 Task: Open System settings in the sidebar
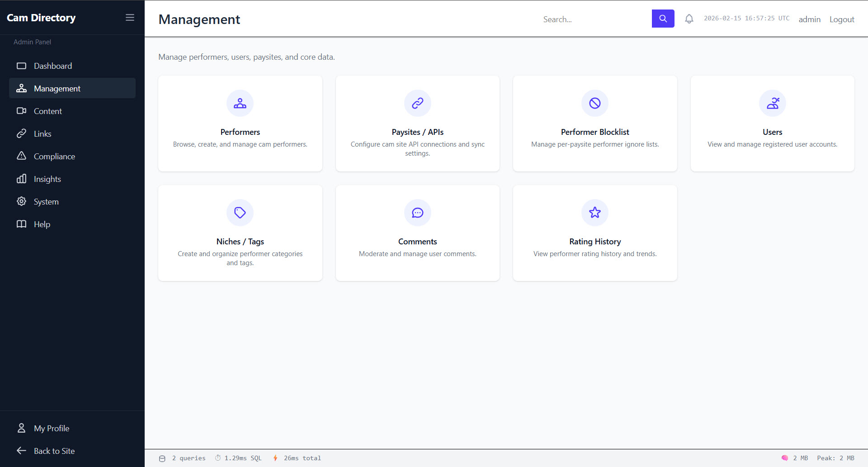46,202
